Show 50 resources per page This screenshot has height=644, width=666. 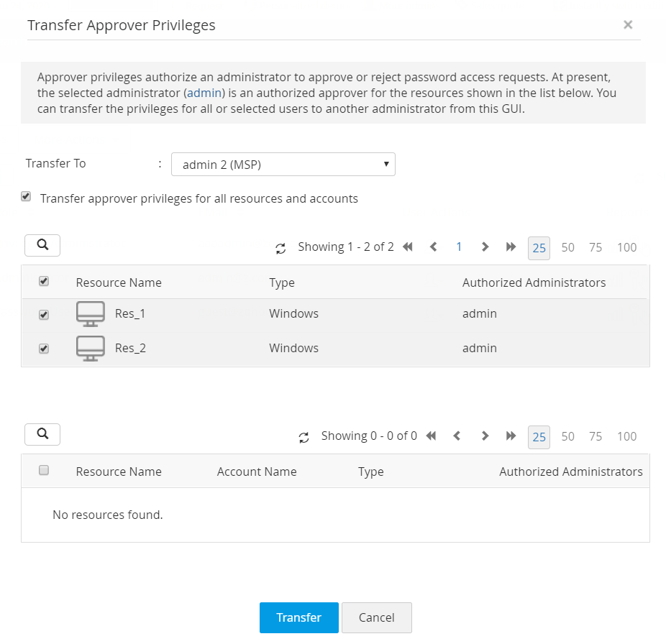tap(567, 247)
